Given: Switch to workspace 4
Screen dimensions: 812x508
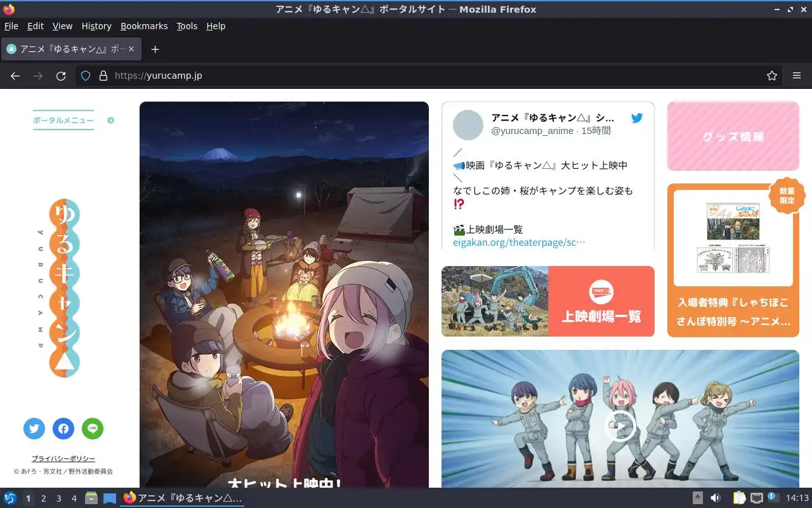Looking at the screenshot, I should click(74, 498).
